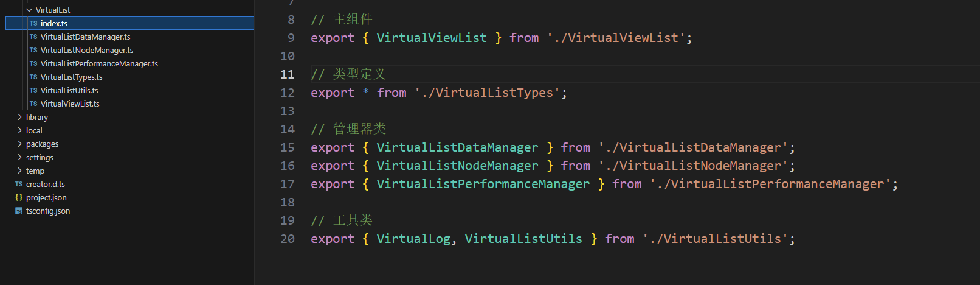Screen dimensions: 980x285
Task: Click the tsconfig.json file icon
Action: pos(19,211)
